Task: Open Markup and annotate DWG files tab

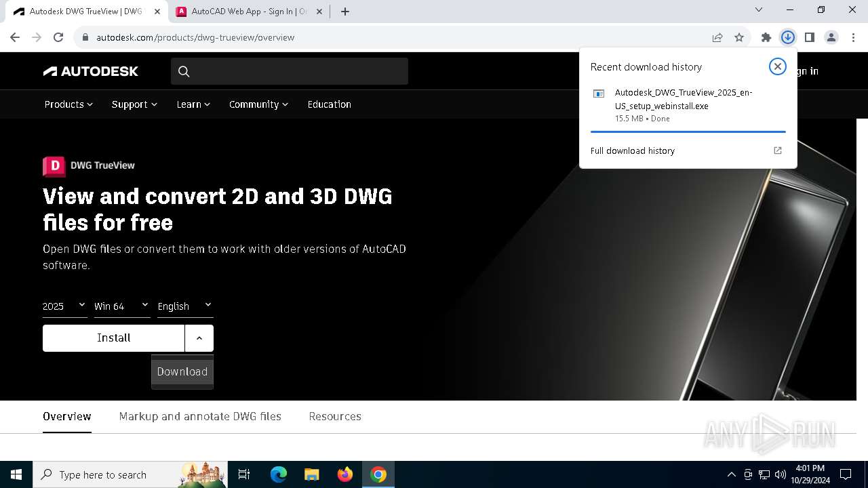Action: click(x=200, y=416)
